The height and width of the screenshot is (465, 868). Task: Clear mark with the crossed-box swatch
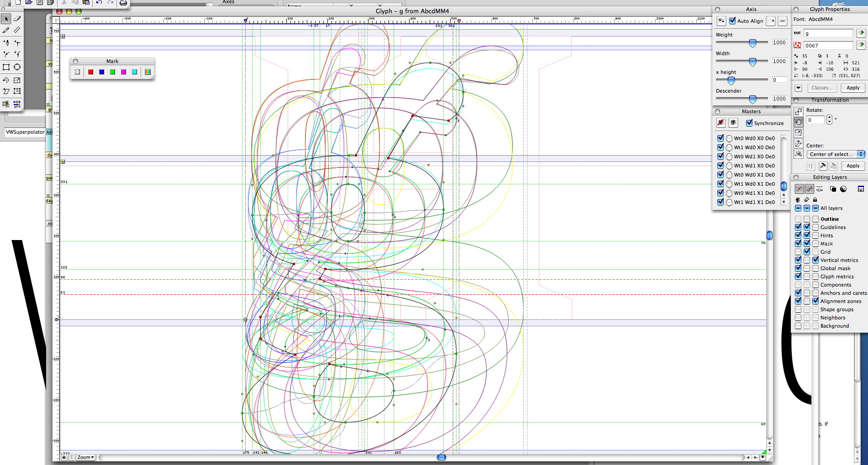point(78,72)
